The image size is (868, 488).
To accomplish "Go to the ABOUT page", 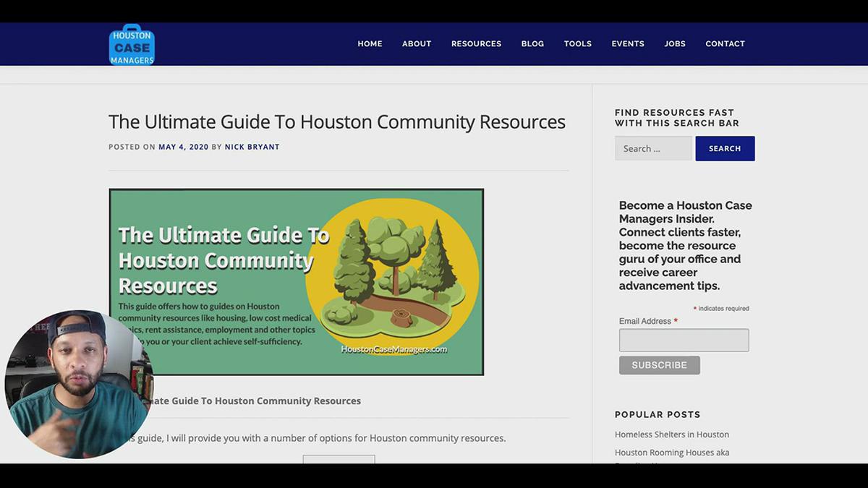I will [417, 44].
